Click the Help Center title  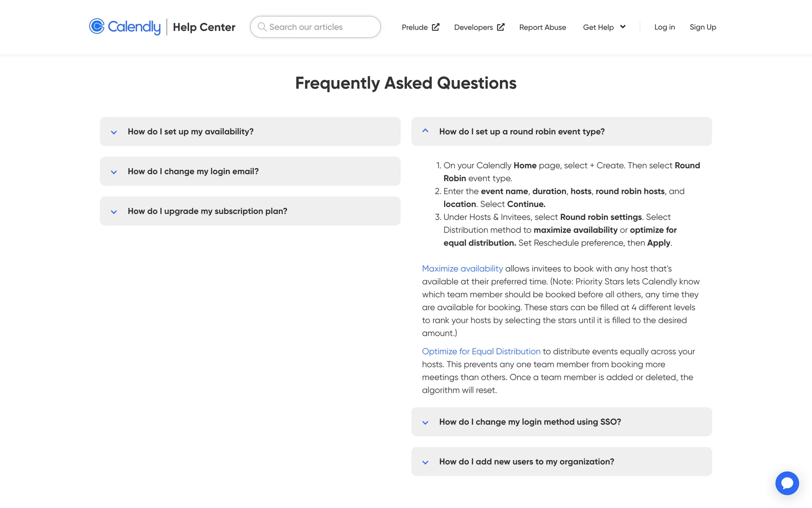[204, 27]
